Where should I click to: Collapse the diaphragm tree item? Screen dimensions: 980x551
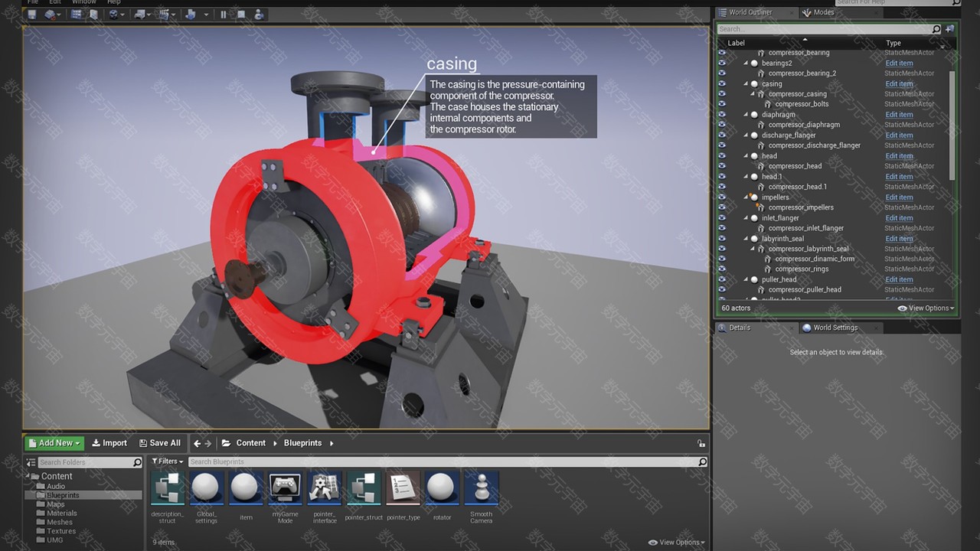[746, 115]
